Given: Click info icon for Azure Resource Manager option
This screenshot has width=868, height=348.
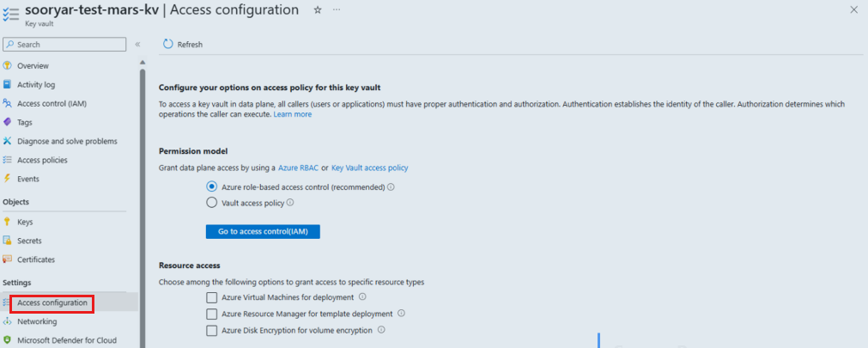Looking at the screenshot, I should (401, 314).
